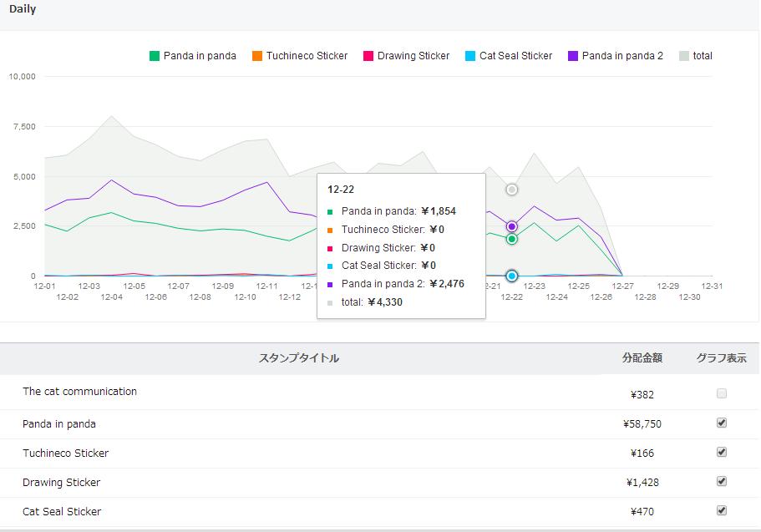This screenshot has height=532, width=761.
Task: Click the purple Panda in panda 2 data point
Action: pos(512,226)
